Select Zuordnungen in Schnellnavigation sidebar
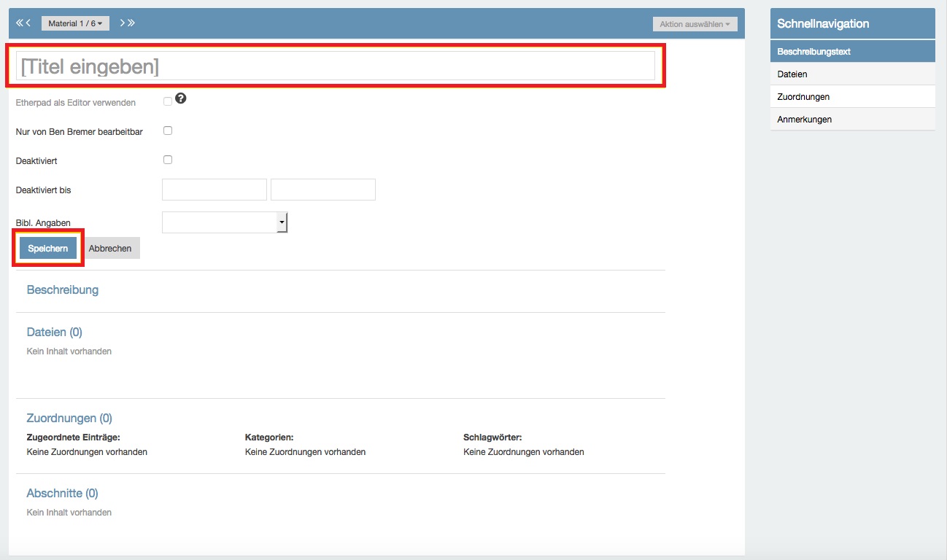This screenshot has width=947, height=560. pyautogui.click(x=852, y=97)
